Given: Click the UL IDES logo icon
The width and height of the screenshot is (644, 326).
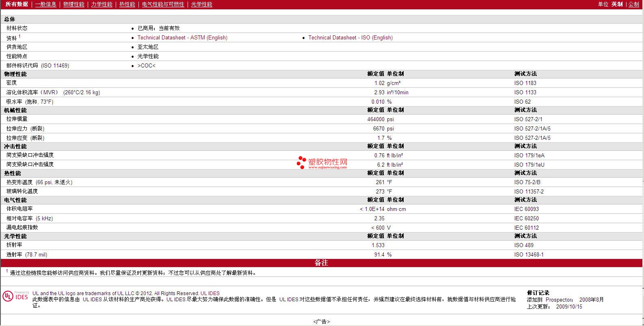Looking at the screenshot, I should [15, 296].
